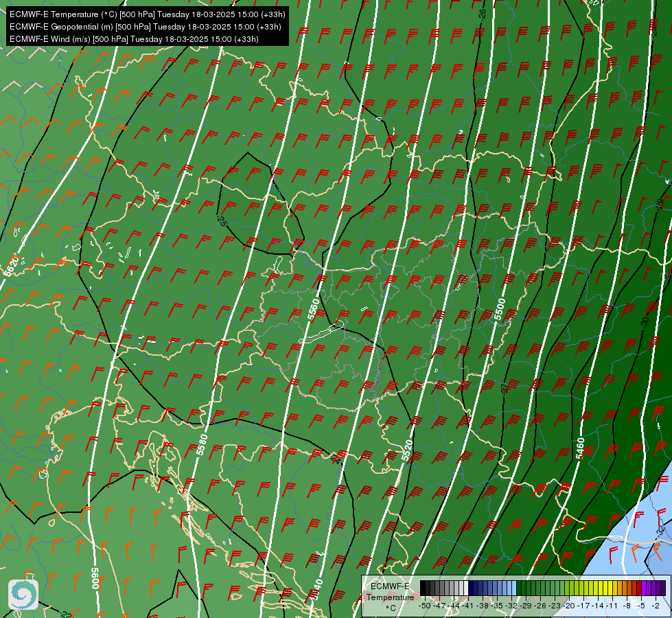
Task: Click the °C unit in legend
Action: [391, 608]
